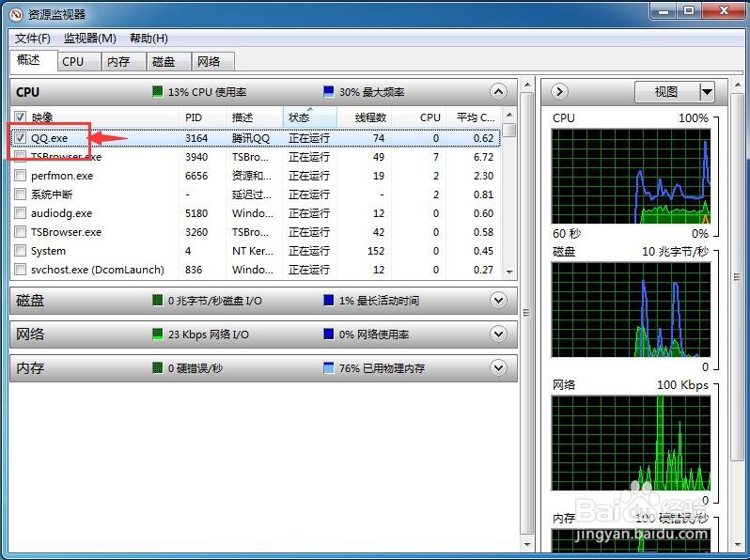Check the svchost.exe (DcomLaunch) checkbox
This screenshot has width=750, height=560.
point(20,270)
